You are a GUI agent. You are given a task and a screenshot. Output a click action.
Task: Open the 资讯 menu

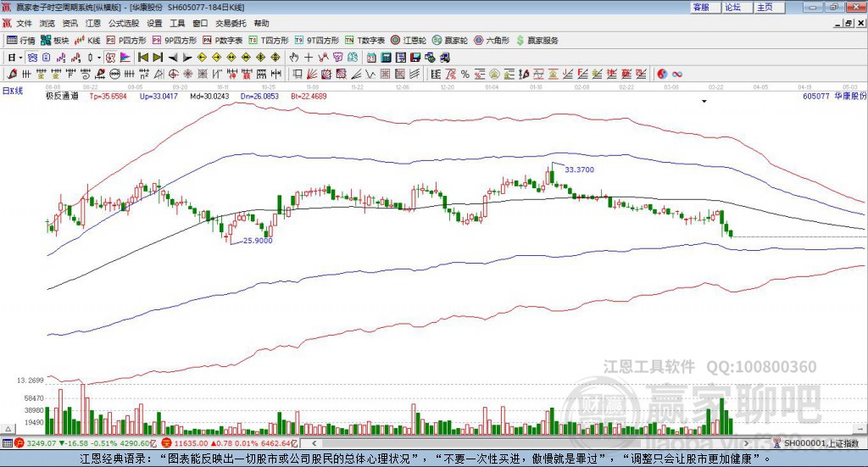[x=70, y=23]
